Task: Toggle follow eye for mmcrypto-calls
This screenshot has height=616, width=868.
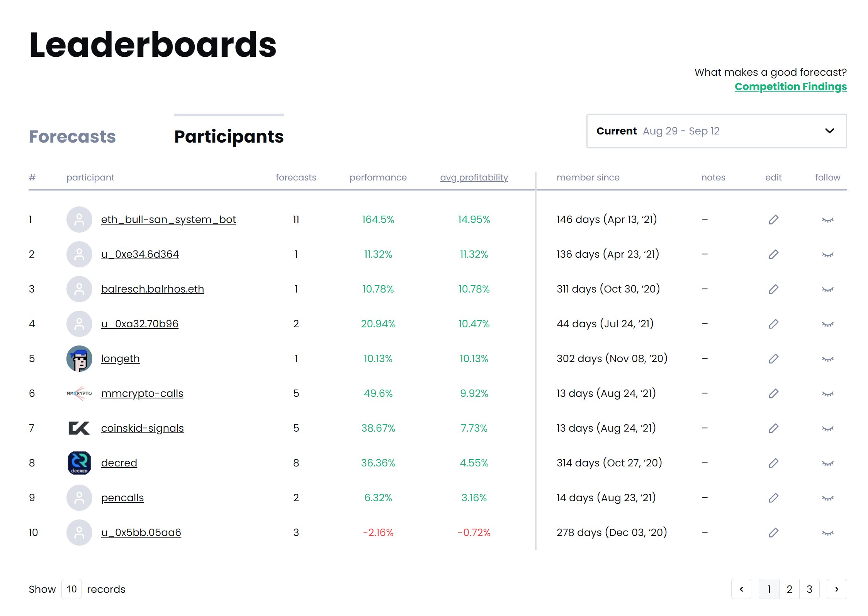Action: [827, 394]
